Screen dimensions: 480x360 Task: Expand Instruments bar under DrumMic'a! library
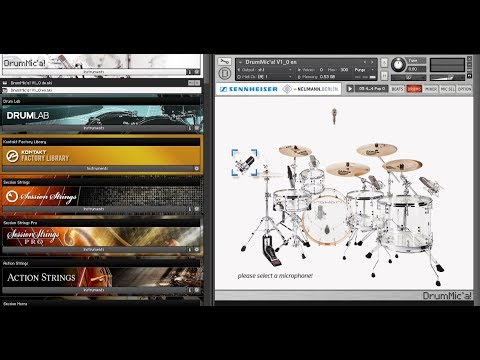94,72
